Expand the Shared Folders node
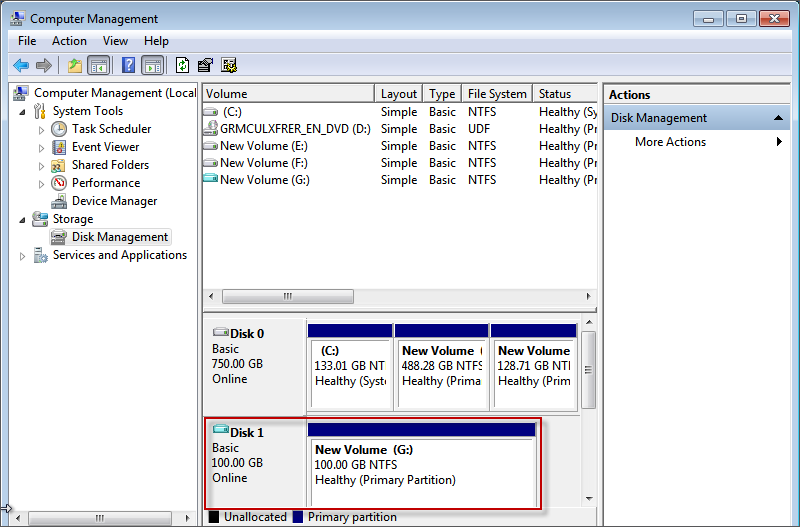 coord(41,166)
